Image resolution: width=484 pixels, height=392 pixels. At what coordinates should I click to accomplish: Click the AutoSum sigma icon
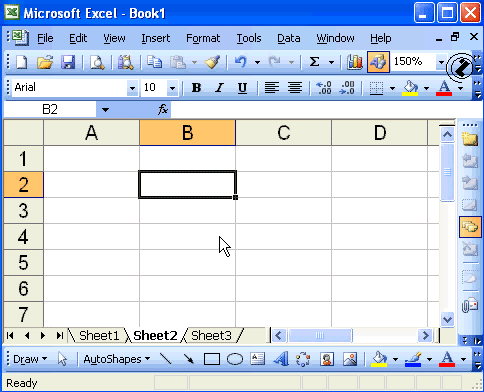tap(314, 62)
